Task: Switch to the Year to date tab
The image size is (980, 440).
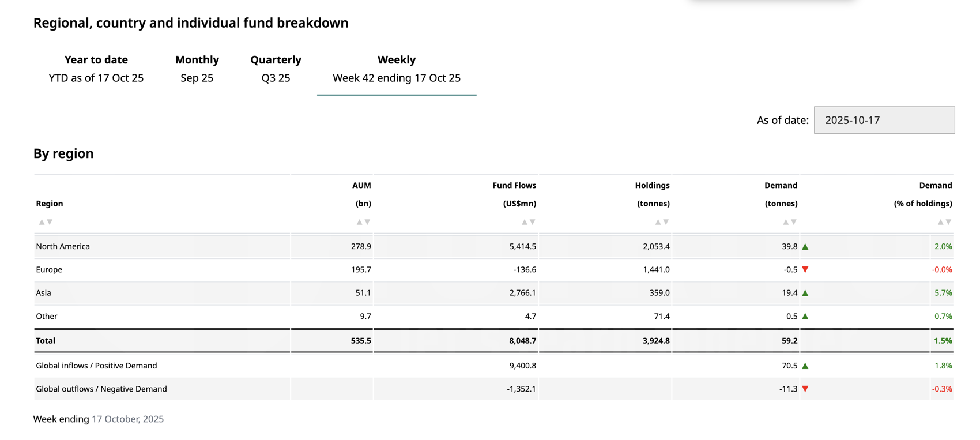Action: [96, 69]
